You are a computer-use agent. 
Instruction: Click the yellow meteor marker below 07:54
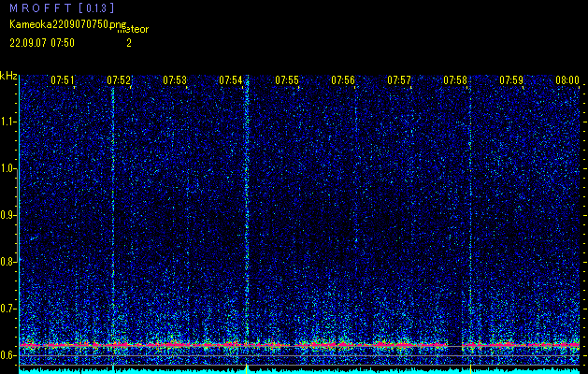(x=246, y=368)
